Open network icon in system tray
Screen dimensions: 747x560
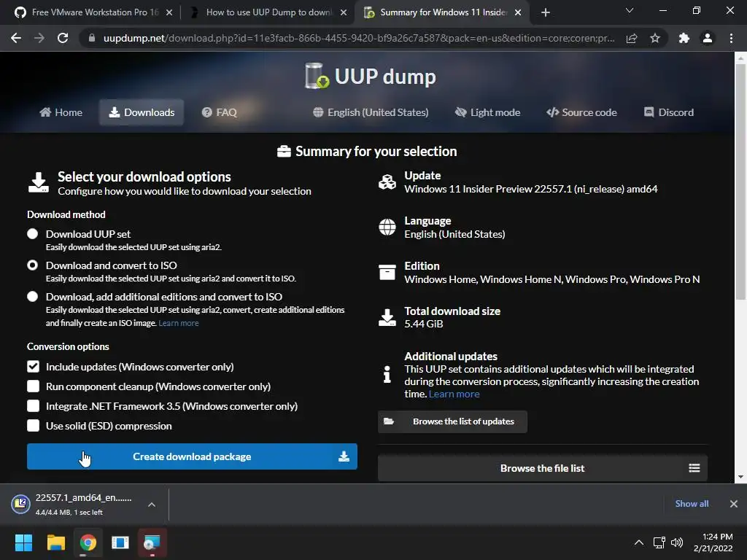(x=659, y=542)
